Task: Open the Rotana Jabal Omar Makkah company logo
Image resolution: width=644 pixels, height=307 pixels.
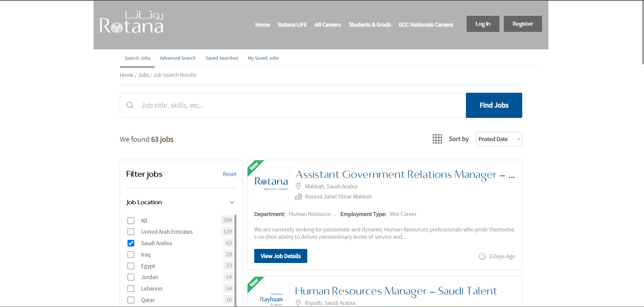Action: [271, 184]
